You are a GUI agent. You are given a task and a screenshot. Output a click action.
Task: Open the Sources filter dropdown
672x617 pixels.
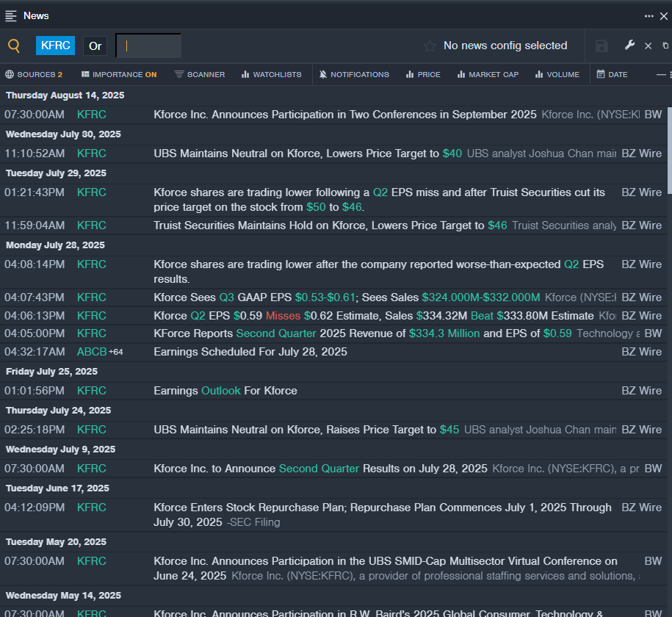tap(34, 74)
